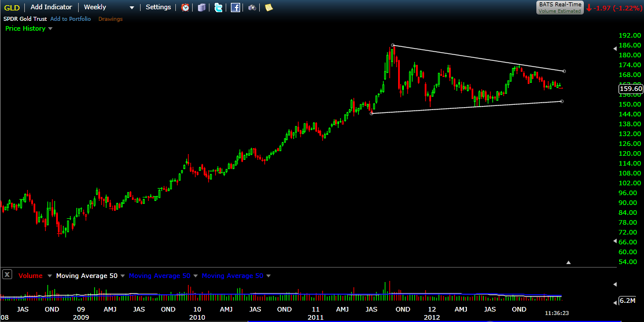Image resolution: width=644 pixels, height=322 pixels.
Task: Select the upper trendline's right end handle
Action: click(x=564, y=71)
